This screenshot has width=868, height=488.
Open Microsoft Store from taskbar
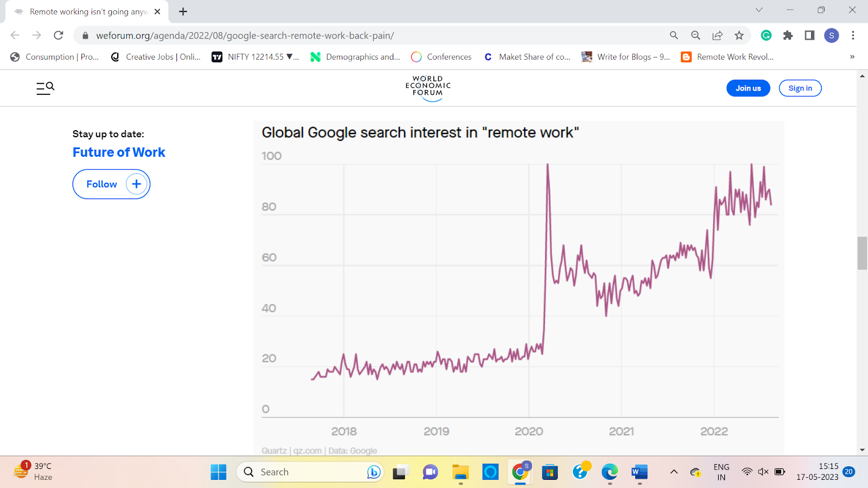click(550, 472)
